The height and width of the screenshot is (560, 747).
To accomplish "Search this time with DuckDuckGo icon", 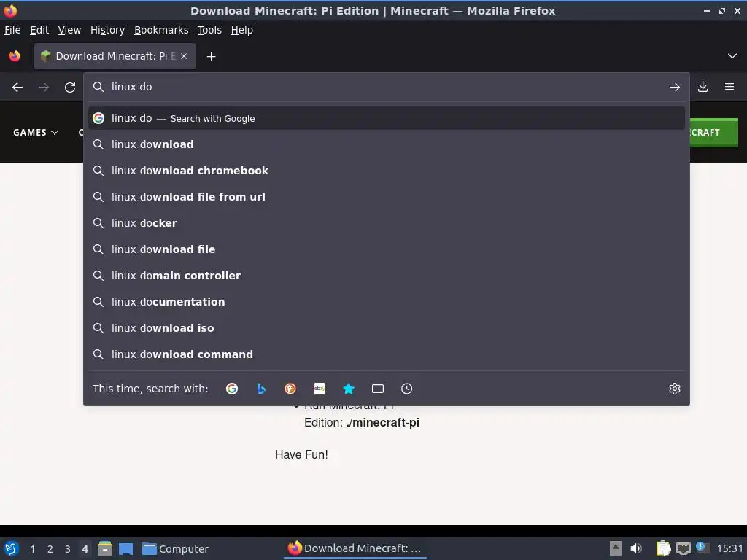I will [x=290, y=389].
